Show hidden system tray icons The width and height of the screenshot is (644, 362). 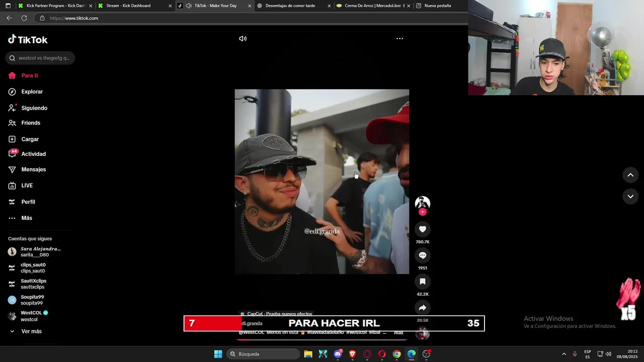coord(564,354)
